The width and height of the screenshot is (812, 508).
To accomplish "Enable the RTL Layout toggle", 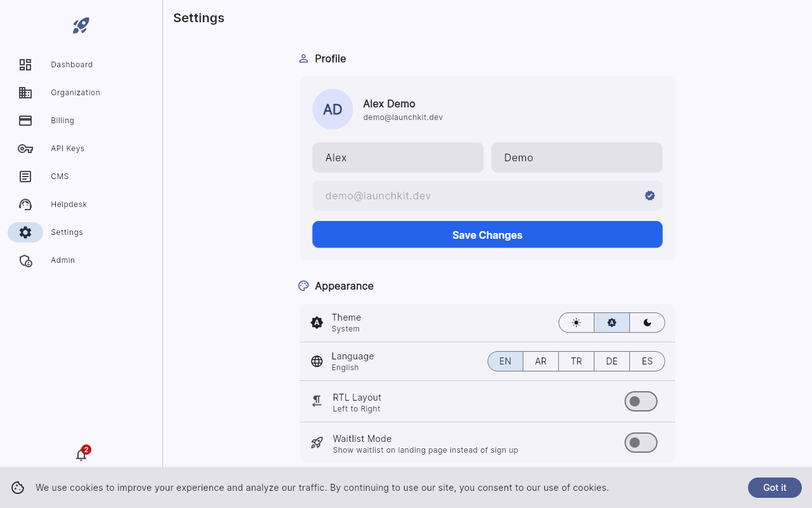I will [641, 401].
